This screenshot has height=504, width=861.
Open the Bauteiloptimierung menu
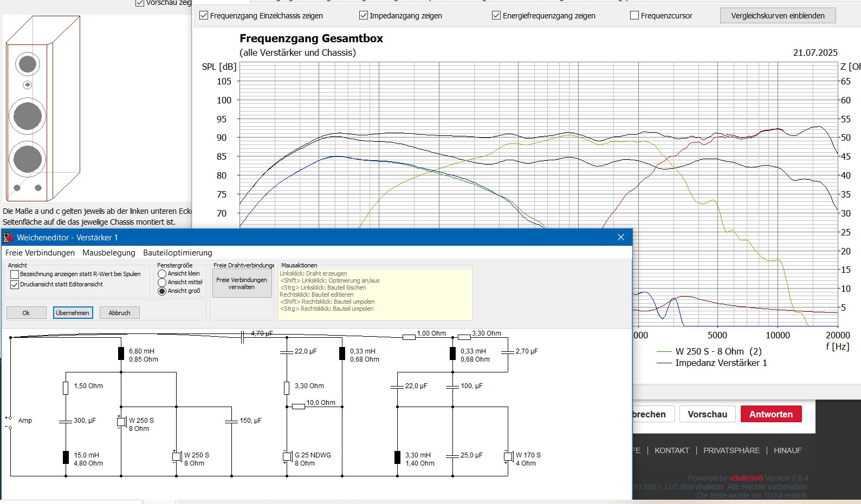tap(178, 253)
